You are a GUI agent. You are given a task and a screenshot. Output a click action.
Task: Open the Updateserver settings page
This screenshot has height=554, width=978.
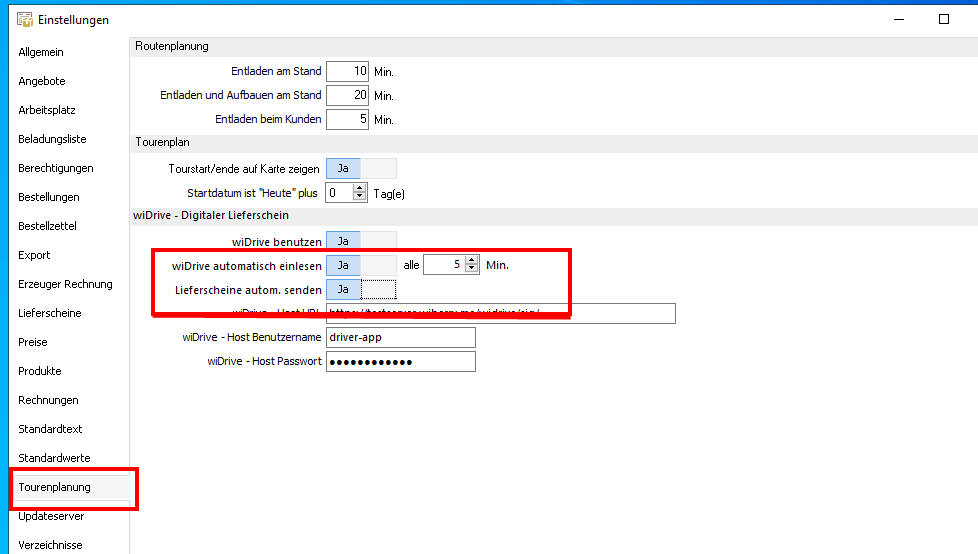51,516
